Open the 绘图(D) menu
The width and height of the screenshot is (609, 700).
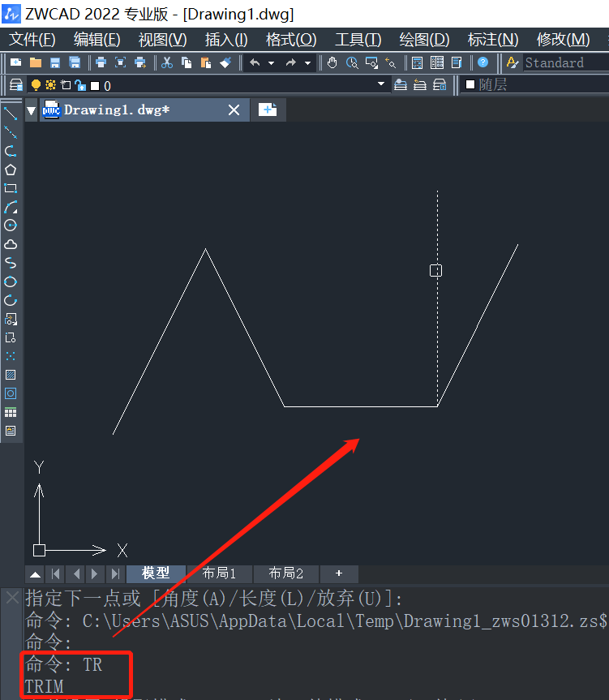click(x=424, y=40)
